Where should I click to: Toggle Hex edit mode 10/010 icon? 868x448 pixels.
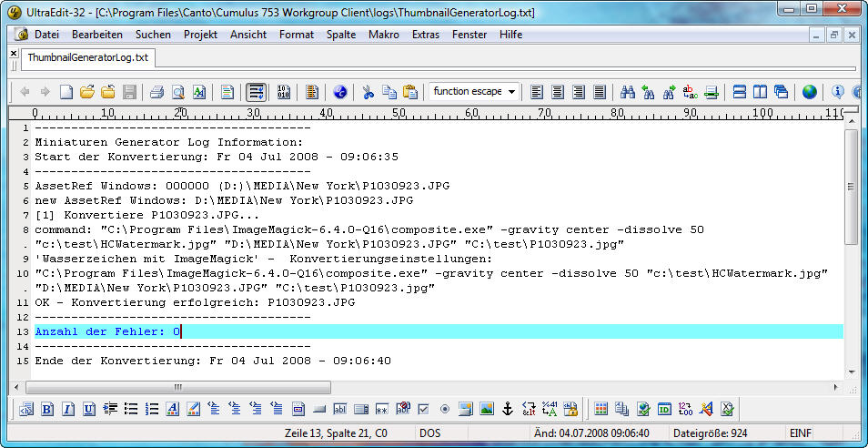click(284, 92)
